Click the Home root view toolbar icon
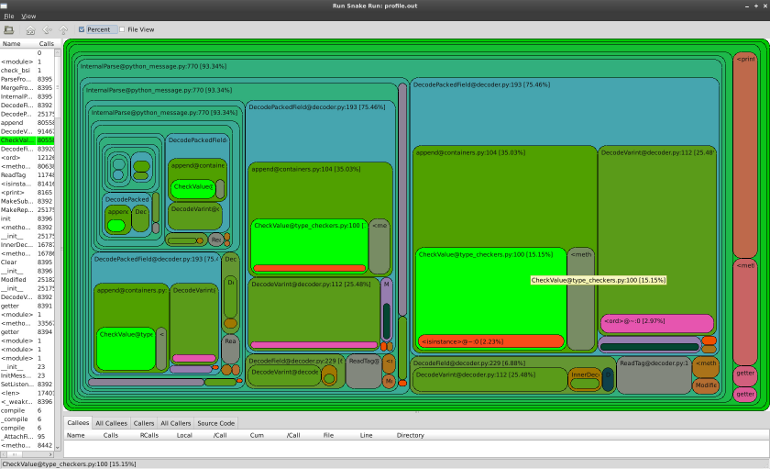The width and height of the screenshot is (770, 469). (x=30, y=30)
